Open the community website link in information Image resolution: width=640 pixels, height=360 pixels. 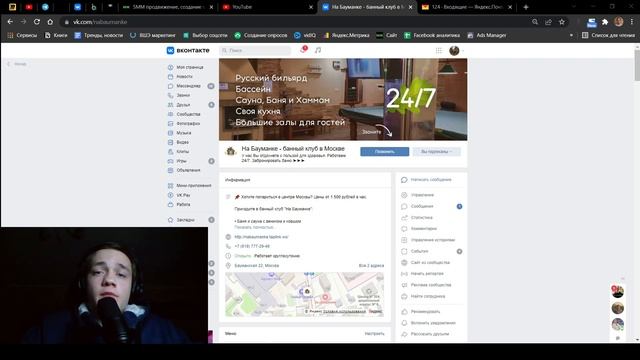(261, 237)
